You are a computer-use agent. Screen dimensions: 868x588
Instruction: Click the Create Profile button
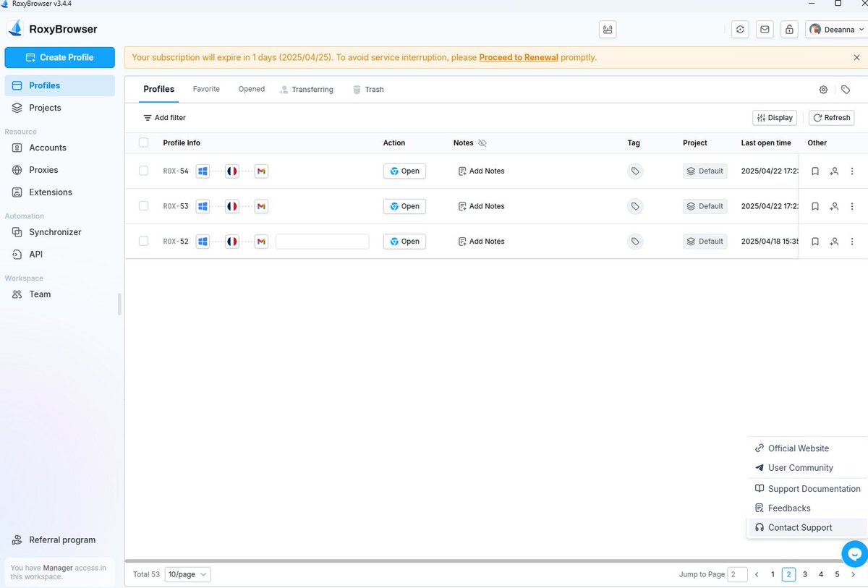[x=59, y=57]
